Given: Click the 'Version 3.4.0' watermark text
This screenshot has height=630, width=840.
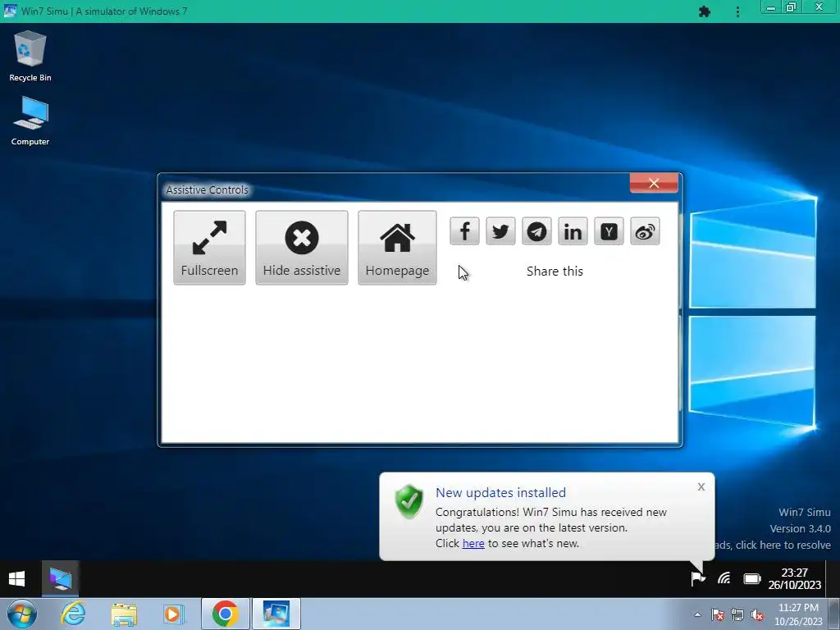Looking at the screenshot, I should [801, 529].
